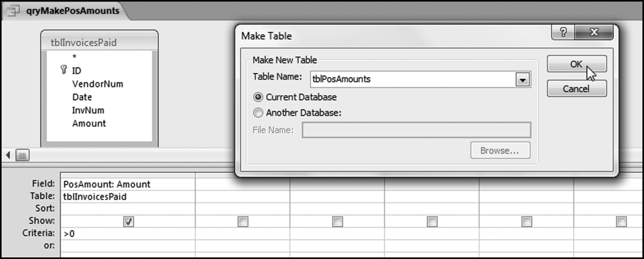Open the Table Name dropdown arrow
The height and width of the screenshot is (259, 644).
pyautogui.click(x=522, y=80)
